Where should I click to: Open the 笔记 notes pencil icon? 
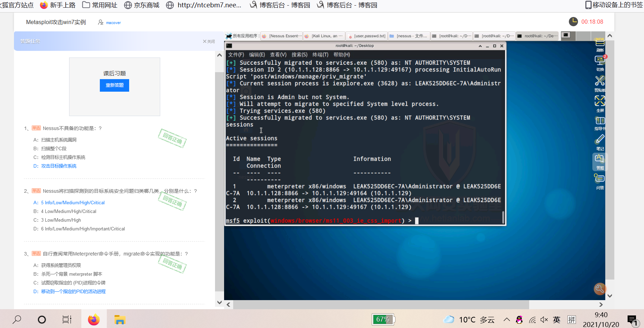(x=600, y=139)
